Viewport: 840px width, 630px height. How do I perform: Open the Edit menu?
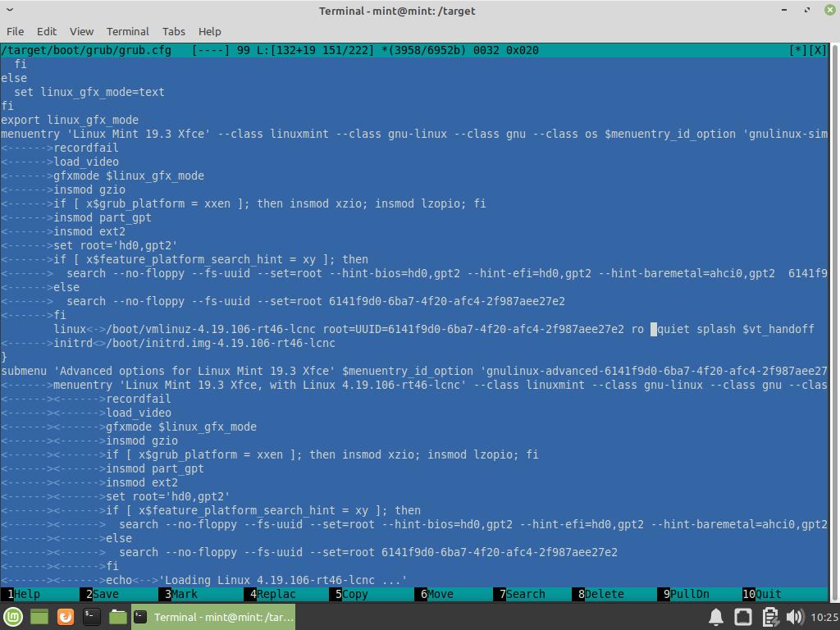(x=47, y=32)
